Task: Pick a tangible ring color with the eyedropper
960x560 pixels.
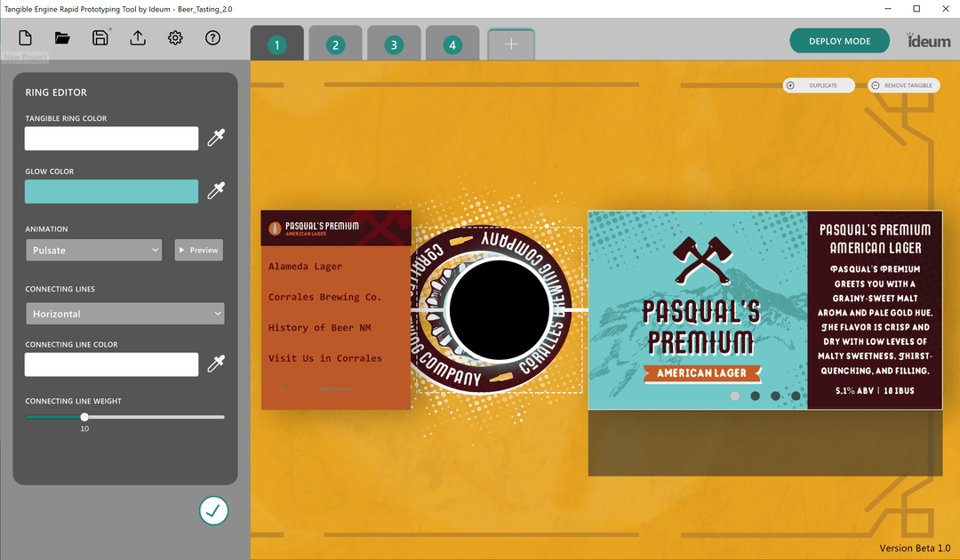Action: (215, 138)
